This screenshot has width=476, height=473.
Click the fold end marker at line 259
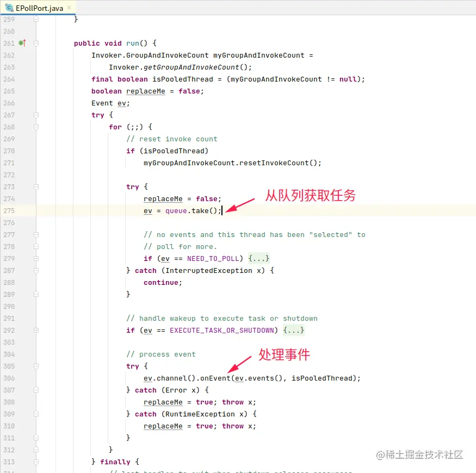pos(36,19)
